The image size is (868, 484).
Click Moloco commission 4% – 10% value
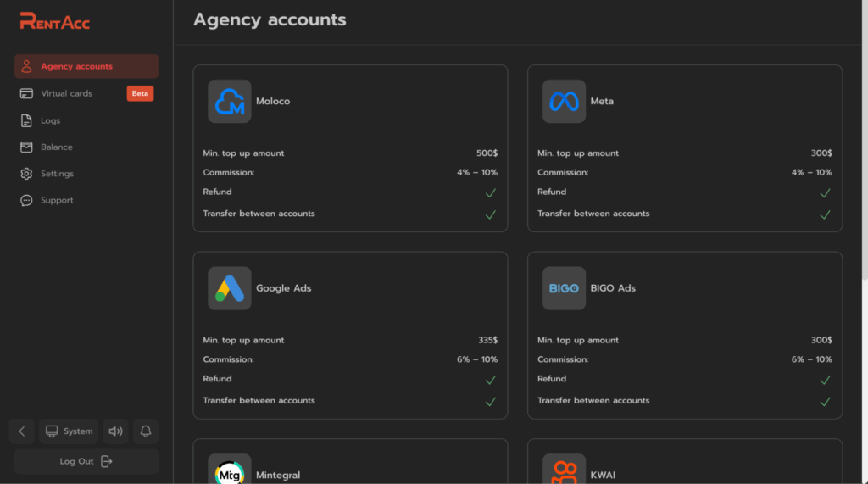coord(477,172)
